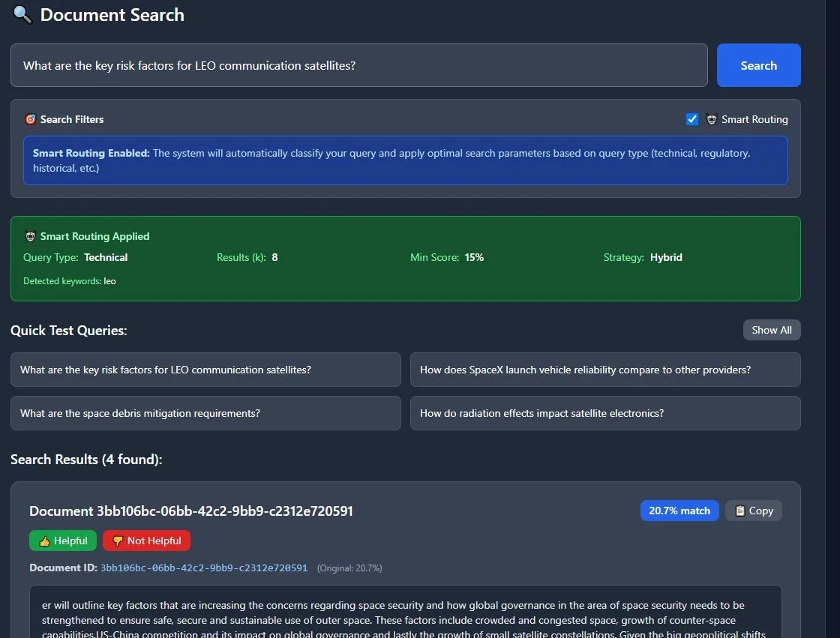This screenshot has width=840, height=638.
Task: Click the magnifying glass icon beside Document Search
Action: coord(21,14)
